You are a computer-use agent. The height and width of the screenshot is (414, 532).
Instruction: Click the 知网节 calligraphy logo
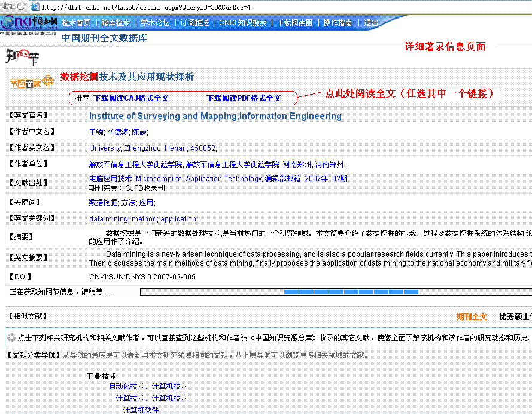tap(22, 57)
